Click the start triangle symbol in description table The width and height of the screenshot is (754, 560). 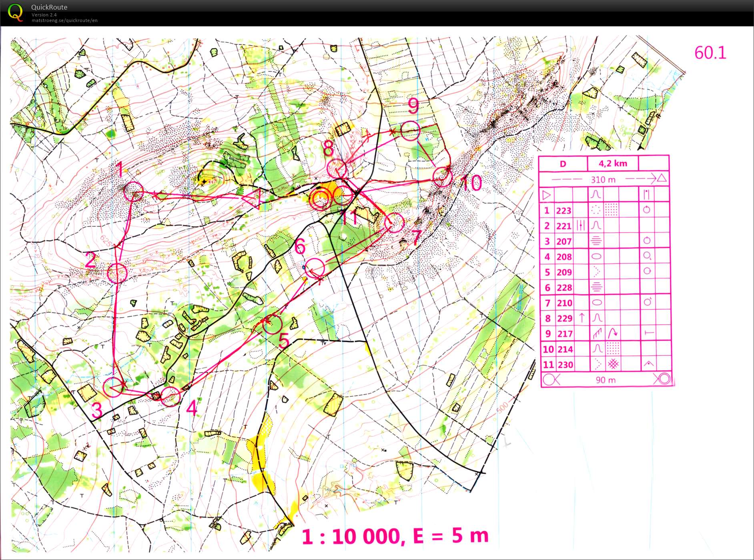[546, 195]
